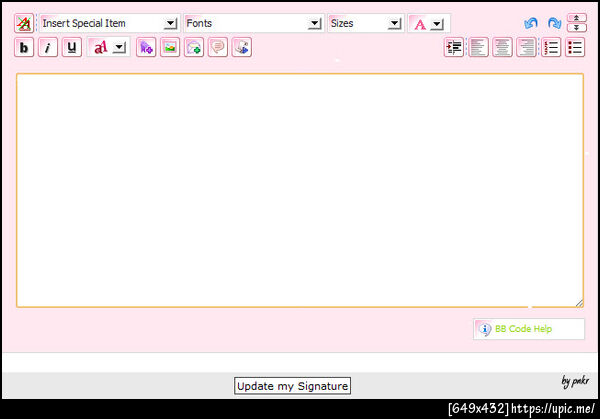Insert a numbered list
The image size is (600, 419).
(x=551, y=47)
